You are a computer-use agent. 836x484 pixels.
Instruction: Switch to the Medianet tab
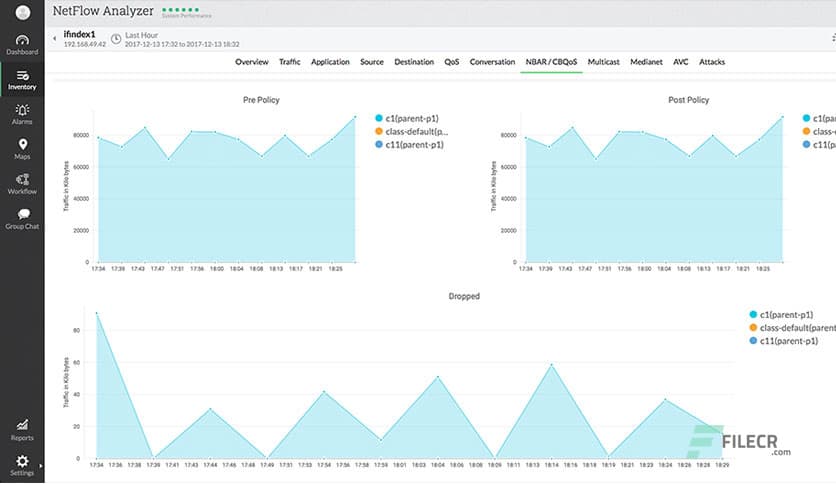pos(646,62)
